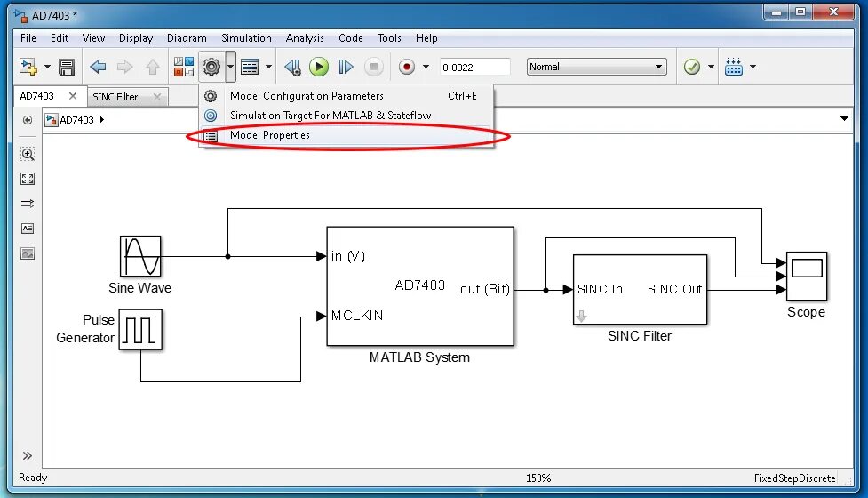Navigate back with blue left arrow
This screenshot has width=868, height=498.
tap(98, 67)
